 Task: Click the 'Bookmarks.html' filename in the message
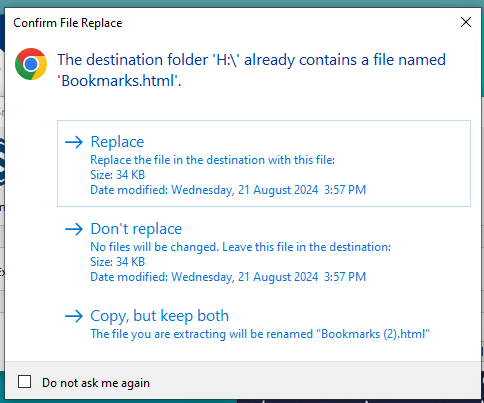pyautogui.click(x=119, y=81)
